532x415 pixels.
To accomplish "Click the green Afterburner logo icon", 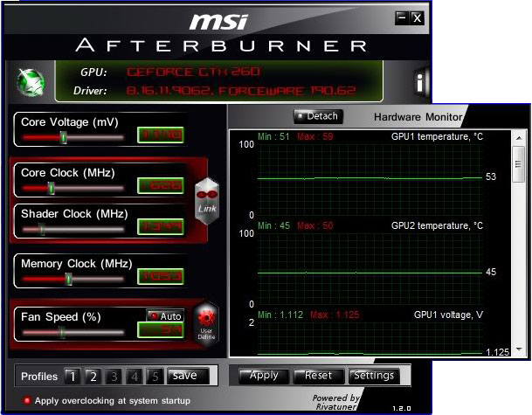I will [x=31, y=82].
